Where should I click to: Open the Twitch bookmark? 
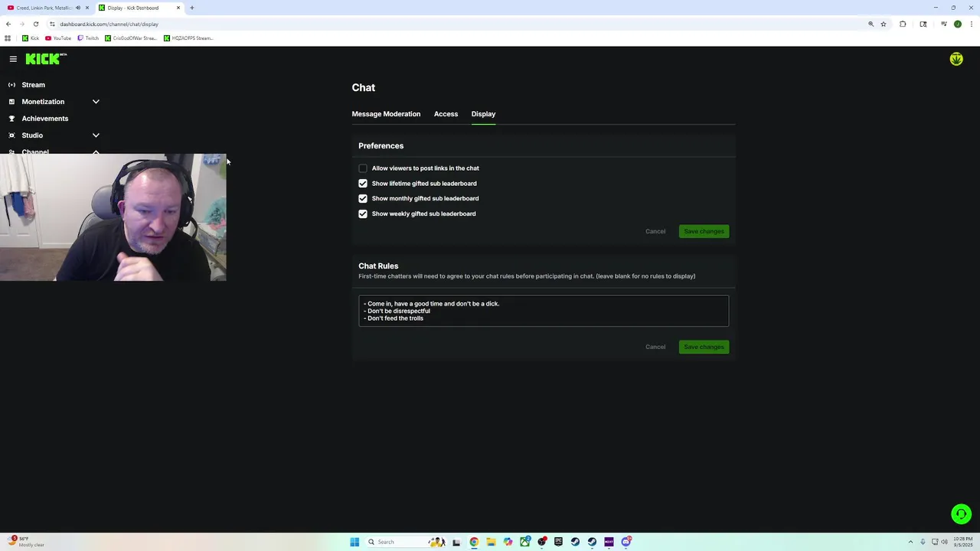88,38
